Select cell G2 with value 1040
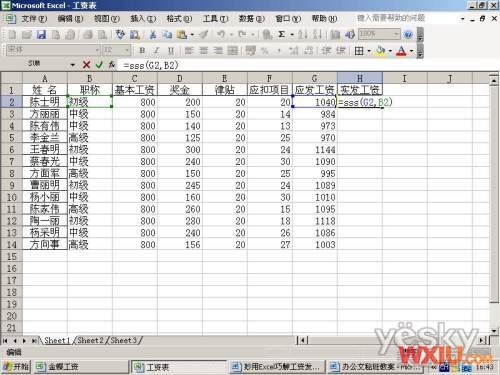The image size is (500, 375). point(315,102)
